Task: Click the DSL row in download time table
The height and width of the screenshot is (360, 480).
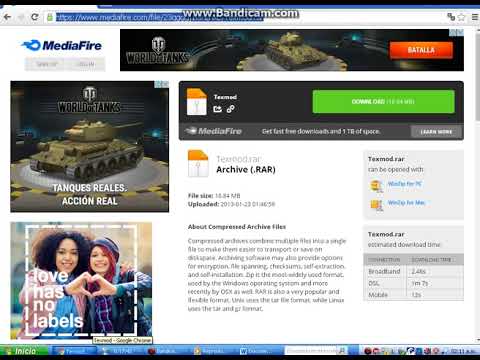Action: pos(413,283)
